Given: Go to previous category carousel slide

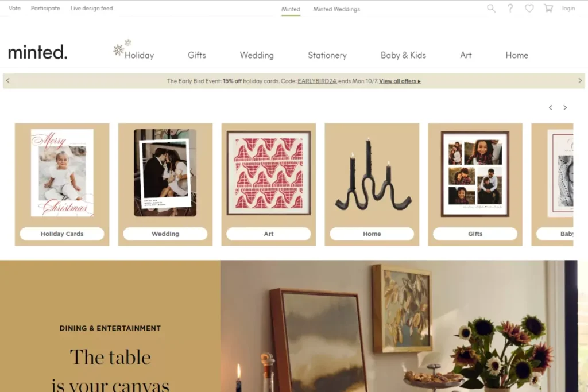Looking at the screenshot, I should 550,107.
